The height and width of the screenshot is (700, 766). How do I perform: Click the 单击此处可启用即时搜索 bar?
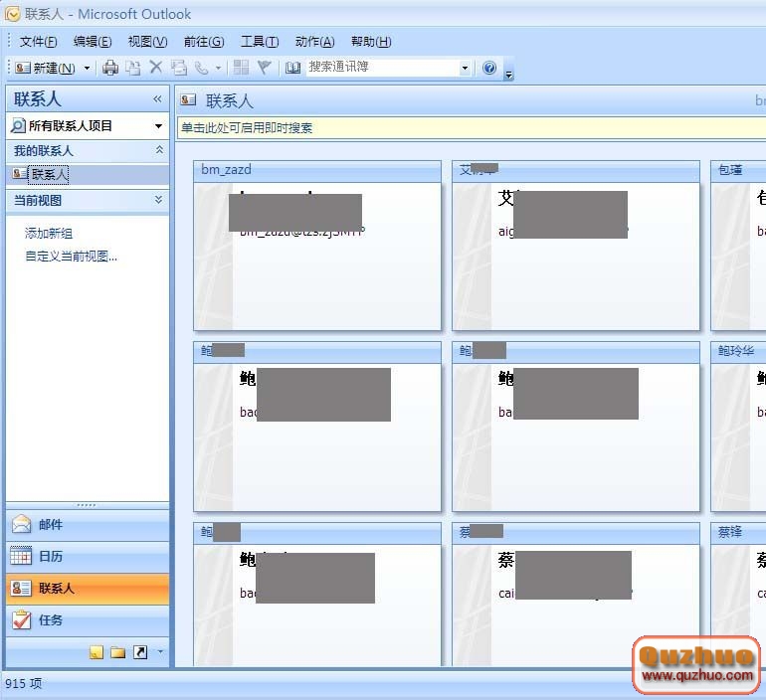pyautogui.click(x=472, y=128)
